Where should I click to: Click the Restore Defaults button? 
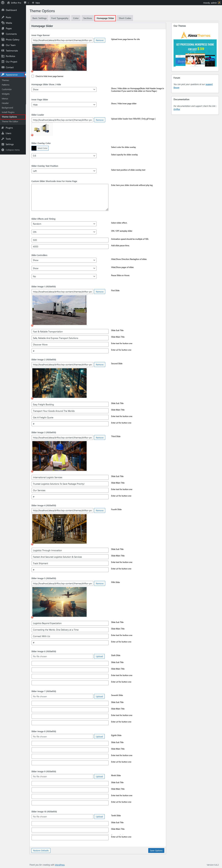tap(41, 850)
